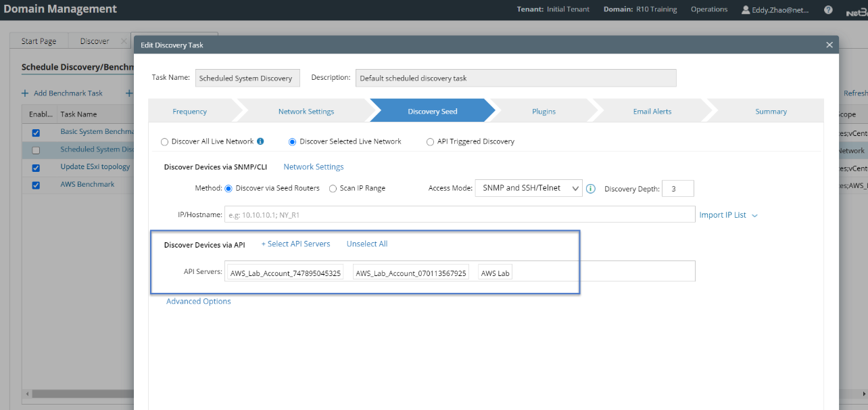Open the Access Mode dropdown
This screenshot has height=410, width=868.
(x=528, y=188)
